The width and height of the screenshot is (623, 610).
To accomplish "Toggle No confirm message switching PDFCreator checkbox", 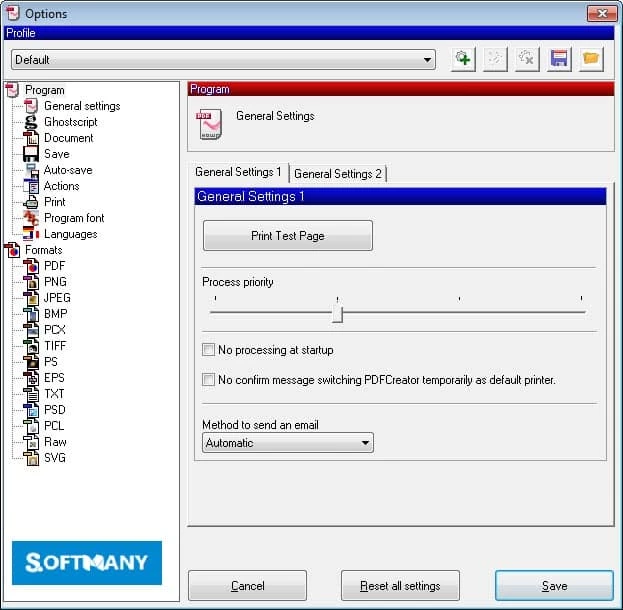I will (209, 380).
